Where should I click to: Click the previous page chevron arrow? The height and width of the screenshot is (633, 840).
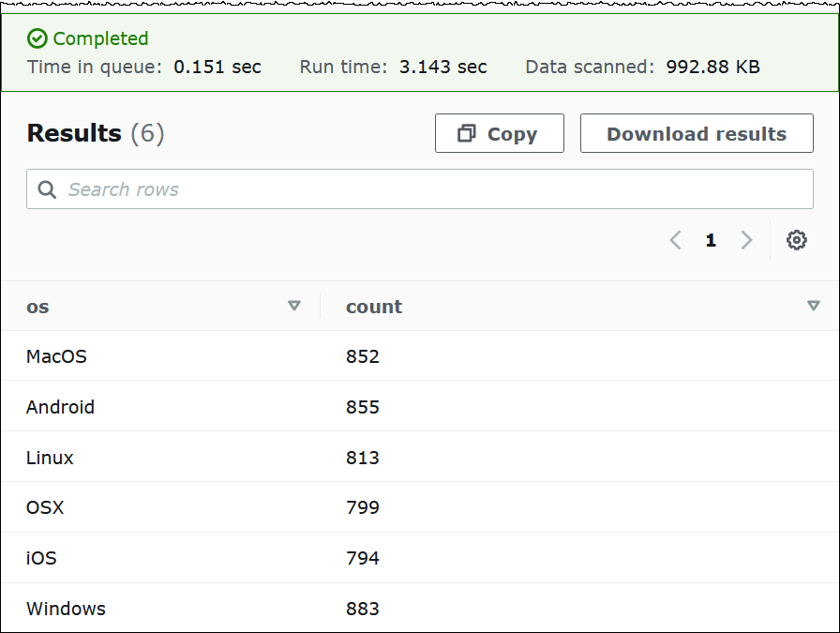coord(674,240)
